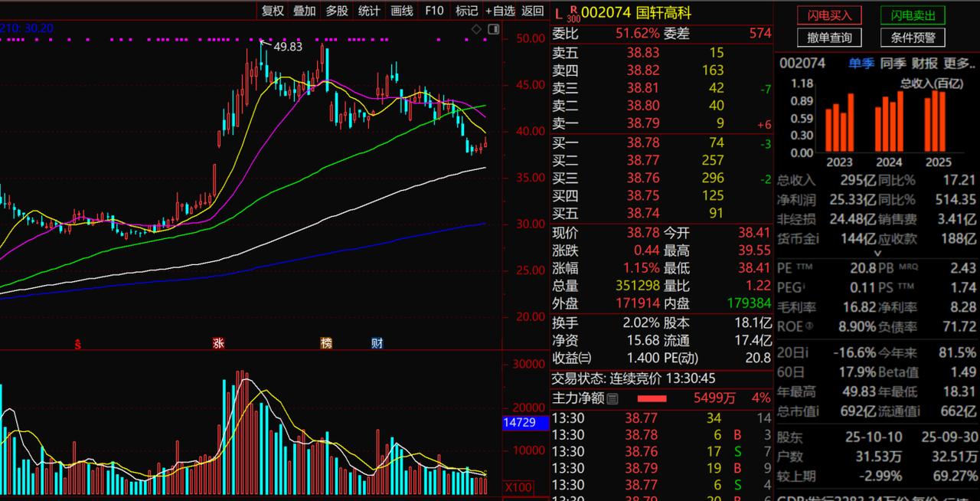Image resolution: width=980 pixels, height=501 pixels.
Task: Click the 买二 price 38.77
Action: [642, 160]
